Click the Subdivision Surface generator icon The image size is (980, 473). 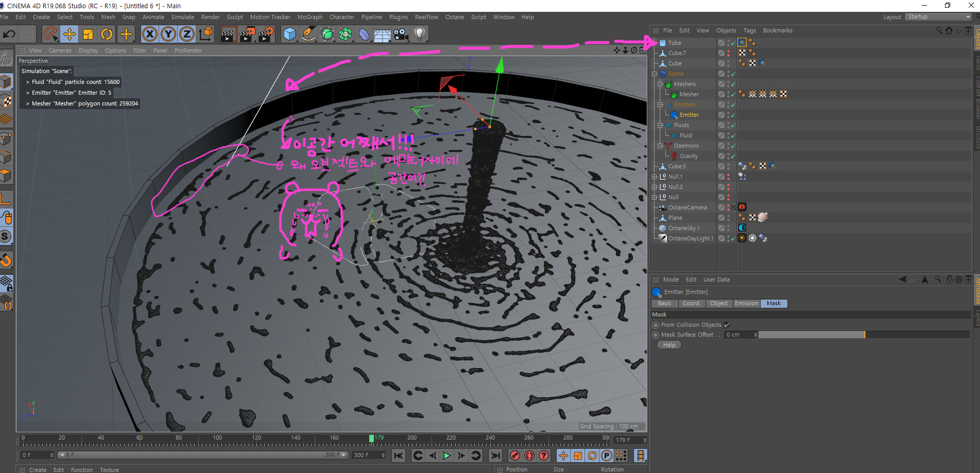pyautogui.click(x=327, y=34)
